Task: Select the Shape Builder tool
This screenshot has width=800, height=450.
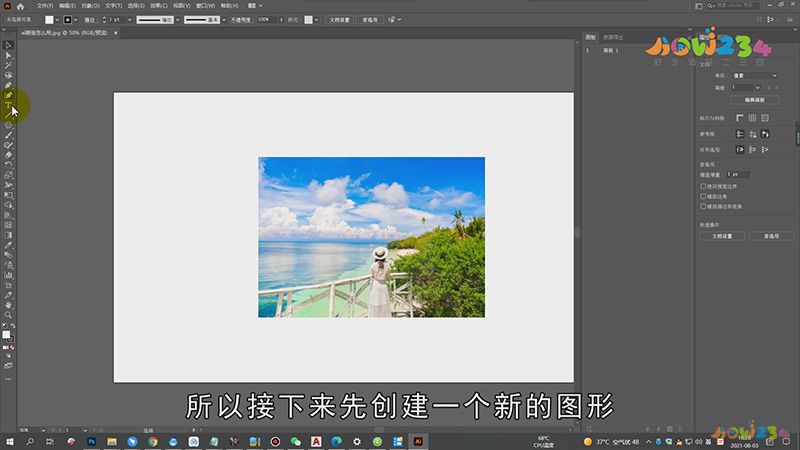Action: 8,205
